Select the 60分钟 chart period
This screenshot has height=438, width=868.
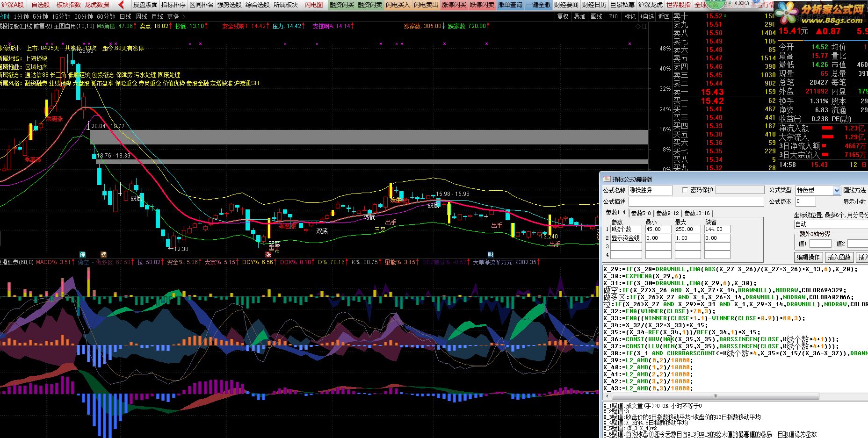(106, 16)
